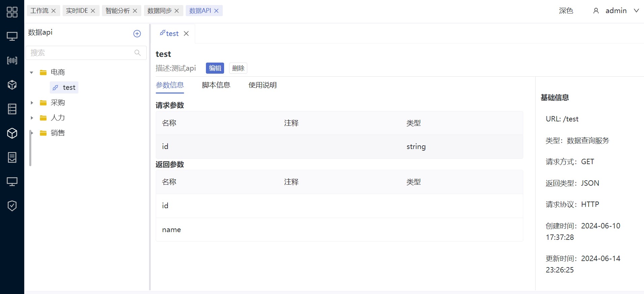Image resolution: width=644 pixels, height=294 pixels.
Task: Select the outlined cube icon in sidebar
Action: tap(12, 133)
